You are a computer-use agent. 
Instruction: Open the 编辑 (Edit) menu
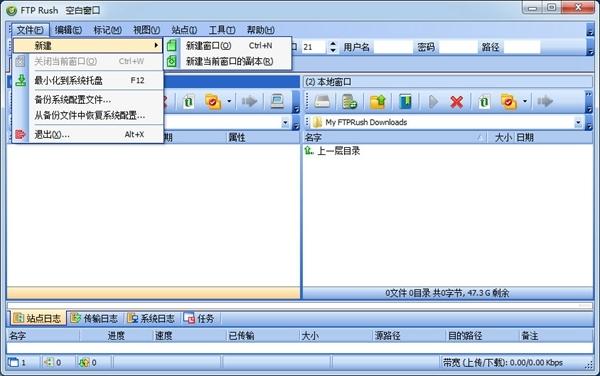click(x=68, y=30)
